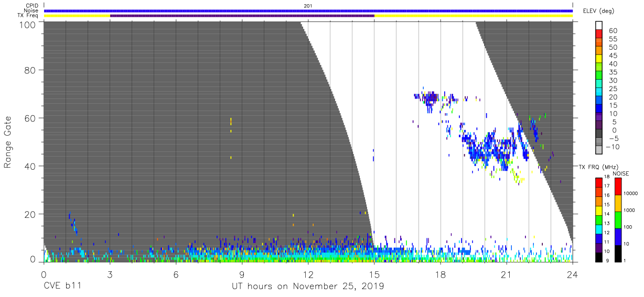Screen dimensions: 644x297
Task: Select the green swatch between 30 and 35 in ELEV
Action: coord(599,75)
